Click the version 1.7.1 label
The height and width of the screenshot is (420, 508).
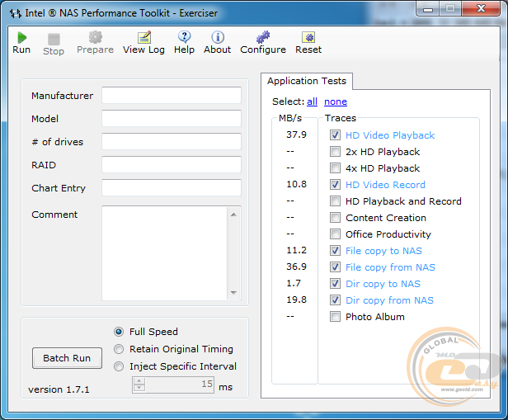pos(59,389)
